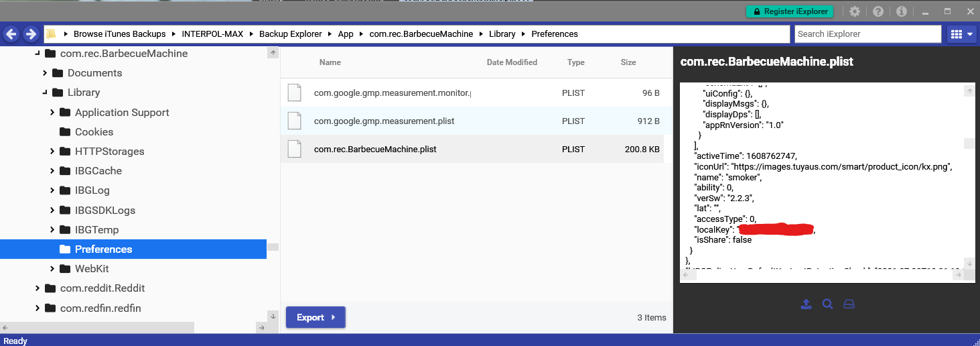Sort files by the Name column

(x=330, y=62)
